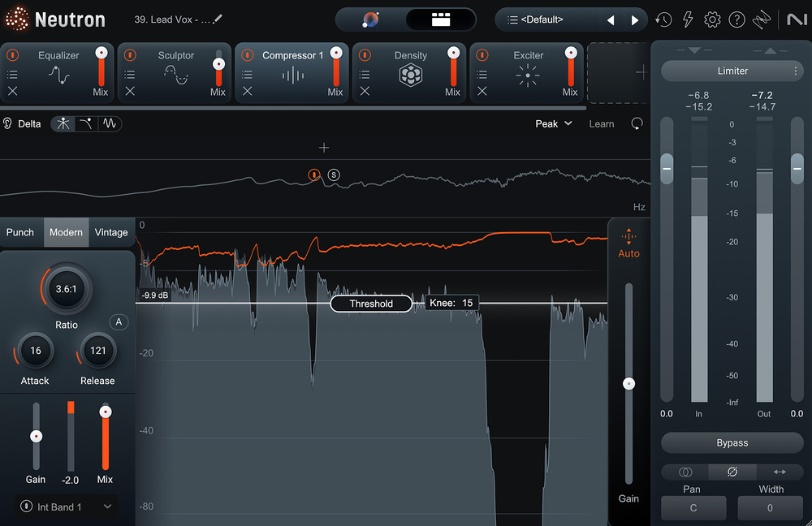Open the Native Instruments logo menu
812x526 pixels.
(797, 19)
